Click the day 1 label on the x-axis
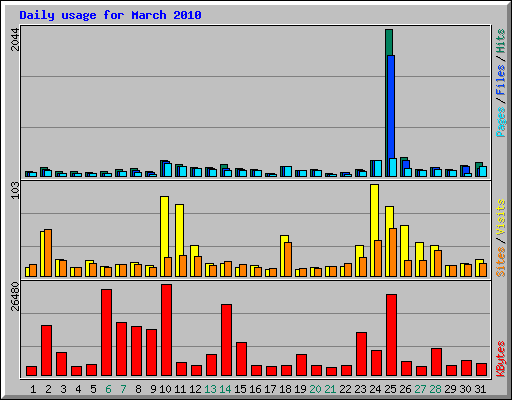Screen dimensions: 512x400 tap(33, 389)
